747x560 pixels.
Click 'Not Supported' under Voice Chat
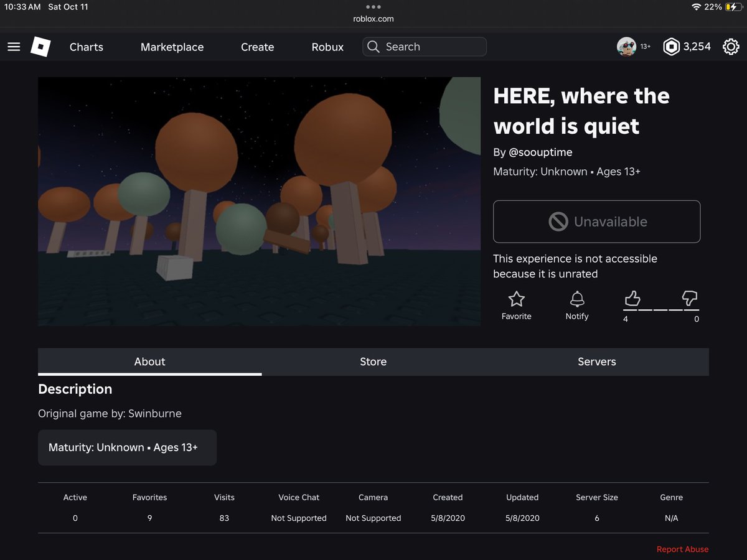[x=299, y=518]
